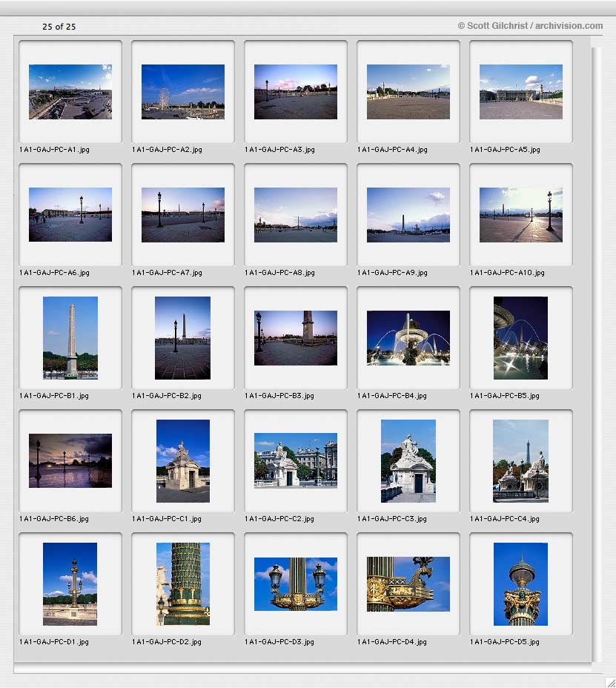Click the twin lanterns photo 1A1-GAJ-PC-D3.jpg
The width and height of the screenshot is (616, 688).
point(296,584)
